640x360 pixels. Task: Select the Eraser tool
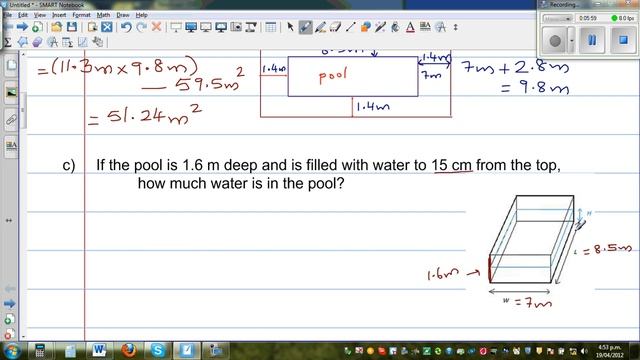point(335,27)
